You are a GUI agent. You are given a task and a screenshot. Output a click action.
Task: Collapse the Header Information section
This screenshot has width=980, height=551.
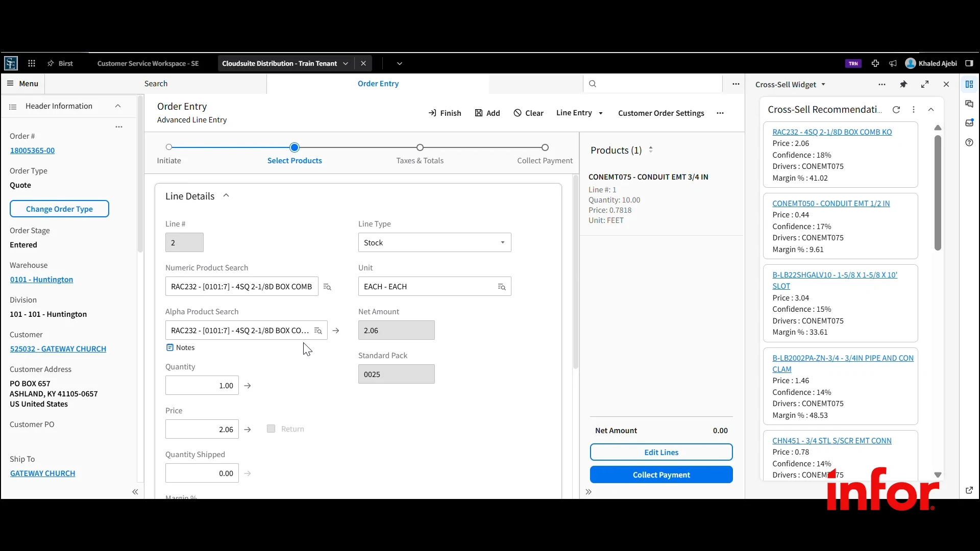[118, 106]
